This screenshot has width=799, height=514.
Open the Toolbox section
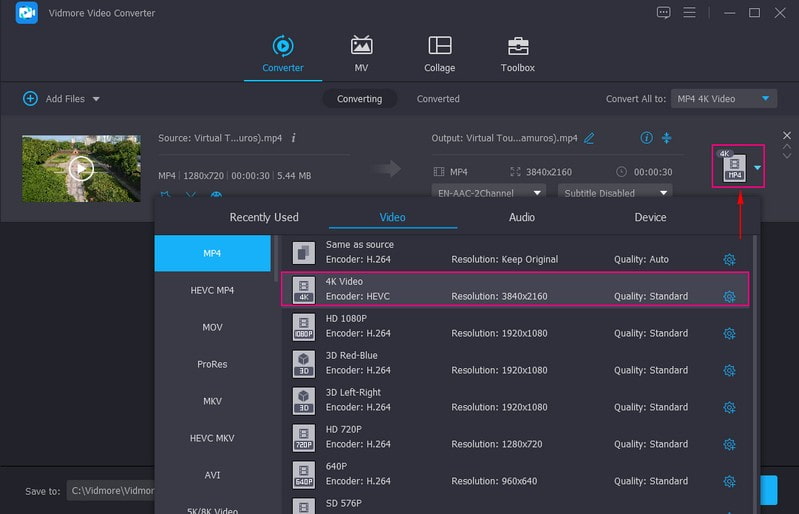click(x=517, y=54)
